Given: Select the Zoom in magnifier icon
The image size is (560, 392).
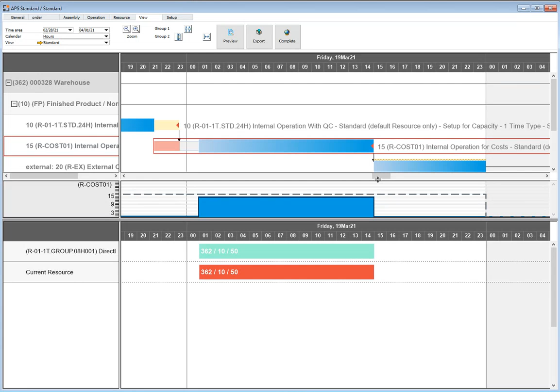Looking at the screenshot, I should (x=136, y=29).
